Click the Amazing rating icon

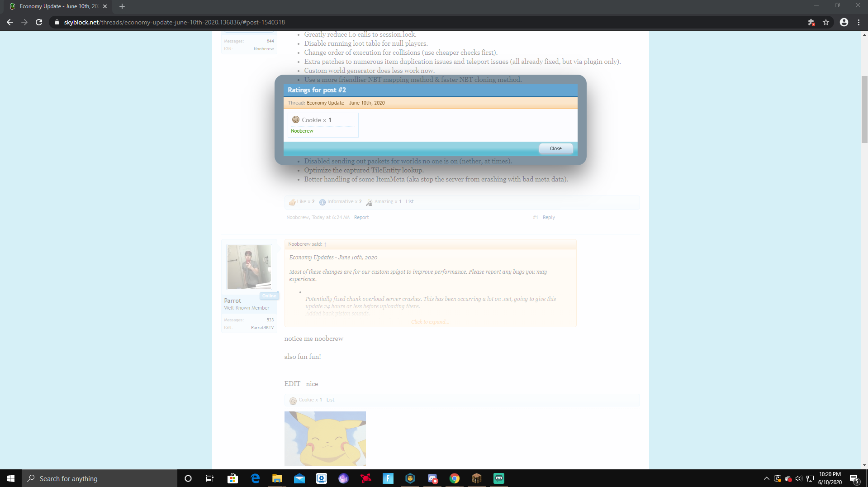click(x=370, y=202)
